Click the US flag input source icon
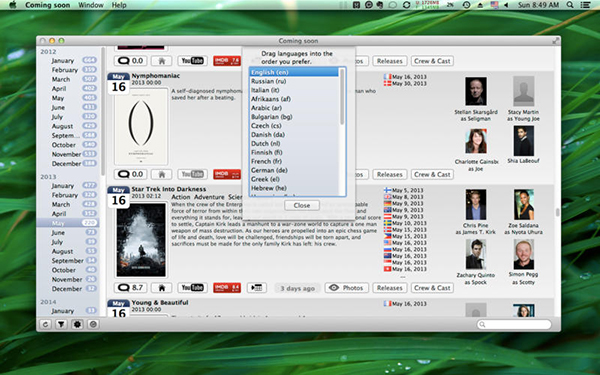The width and height of the screenshot is (600, 375). (x=494, y=5)
